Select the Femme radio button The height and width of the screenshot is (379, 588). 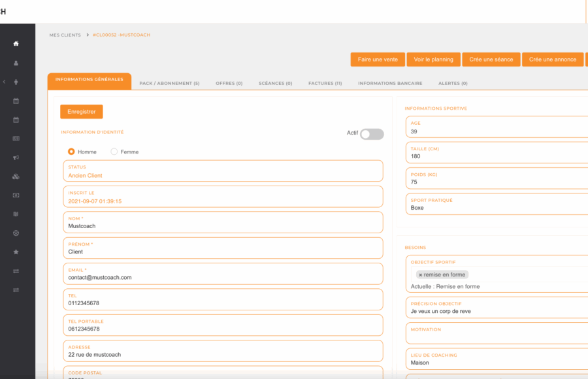114,152
